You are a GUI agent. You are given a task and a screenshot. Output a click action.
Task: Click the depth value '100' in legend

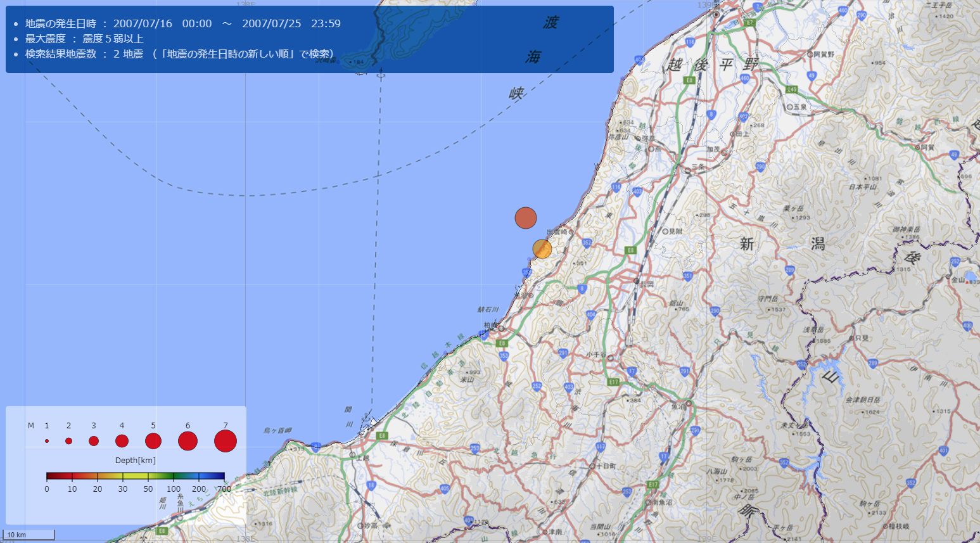click(x=173, y=489)
